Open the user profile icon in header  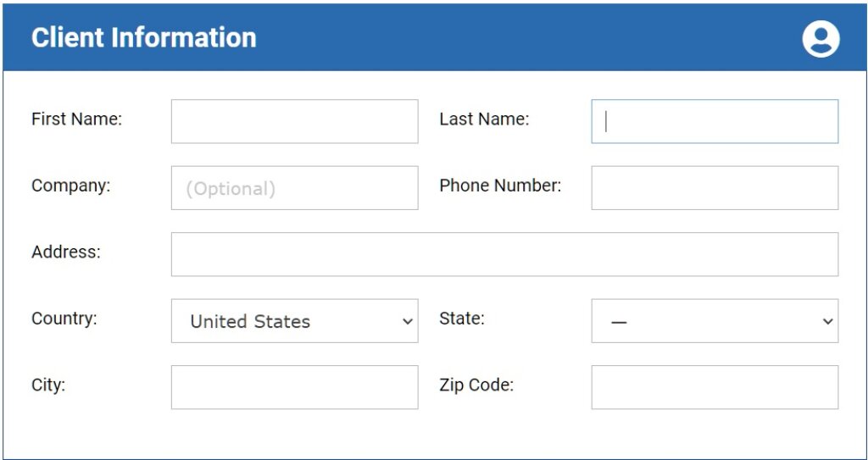click(x=821, y=39)
